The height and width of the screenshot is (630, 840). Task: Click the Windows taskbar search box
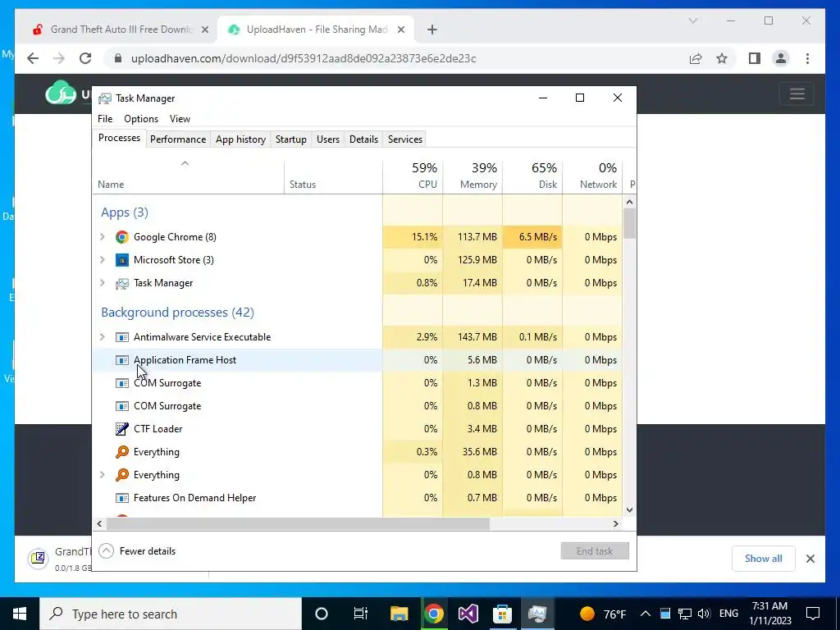pos(171,614)
